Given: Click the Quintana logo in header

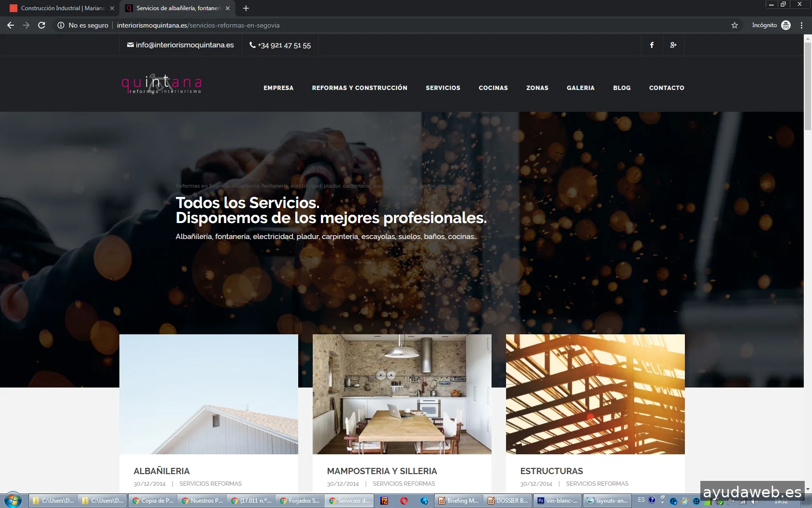Looking at the screenshot, I should point(161,84).
